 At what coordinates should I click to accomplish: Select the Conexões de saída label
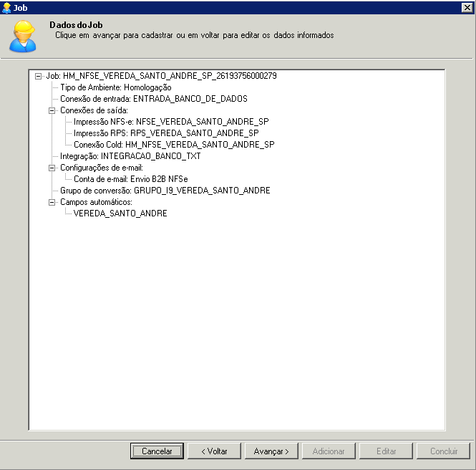94,110
